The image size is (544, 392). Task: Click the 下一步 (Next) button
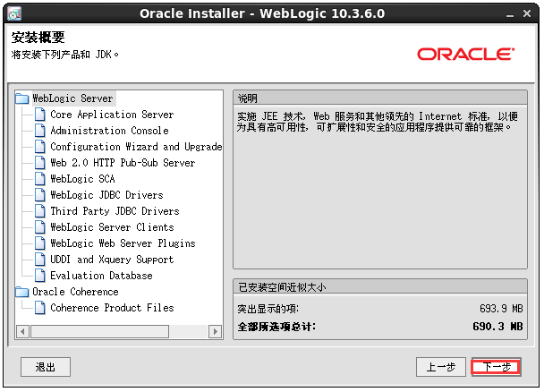pyautogui.click(x=496, y=367)
